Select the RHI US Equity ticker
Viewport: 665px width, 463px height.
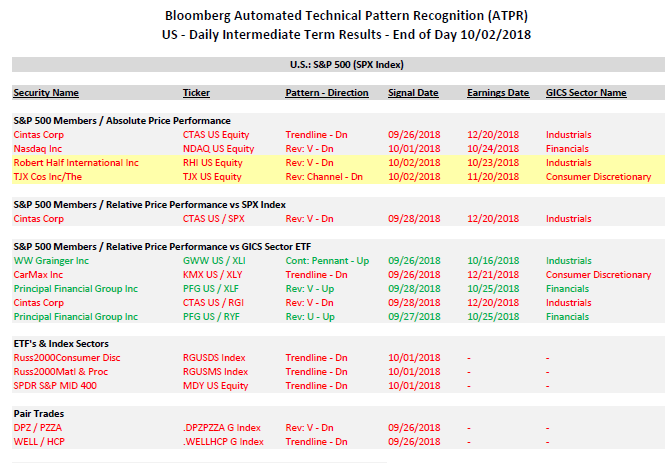pos(212,163)
